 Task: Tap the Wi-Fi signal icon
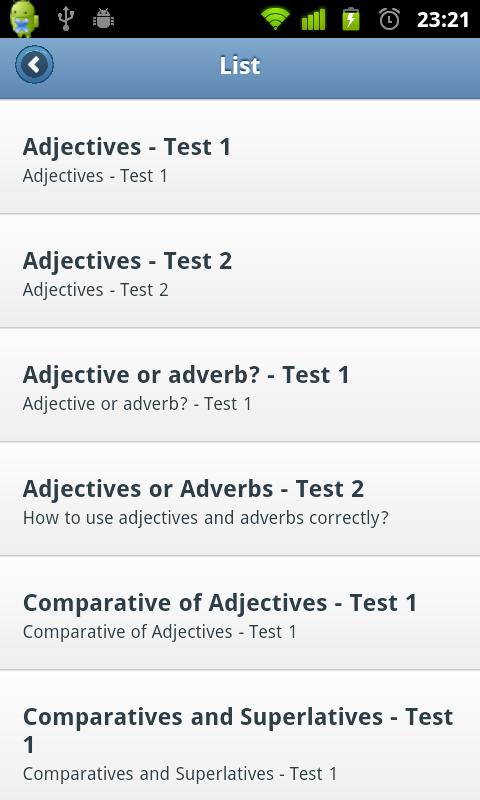pyautogui.click(x=275, y=19)
